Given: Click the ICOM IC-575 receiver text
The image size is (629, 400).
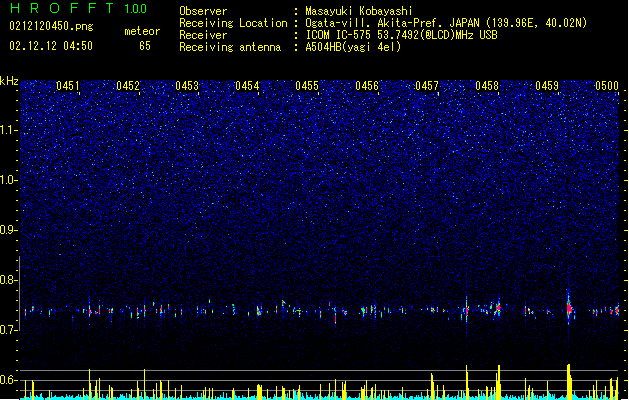Looking at the screenshot, I should pyautogui.click(x=401, y=35).
